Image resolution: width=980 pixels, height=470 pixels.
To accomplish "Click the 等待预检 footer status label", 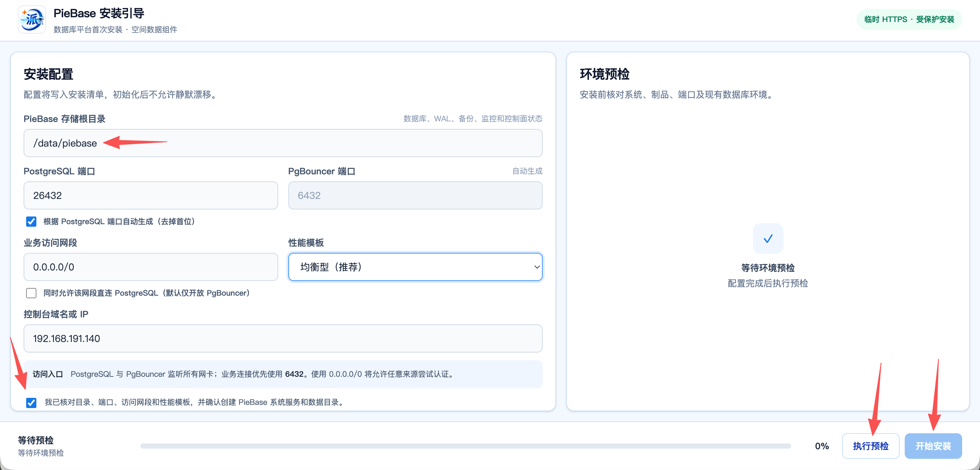I will pyautogui.click(x=36, y=440).
